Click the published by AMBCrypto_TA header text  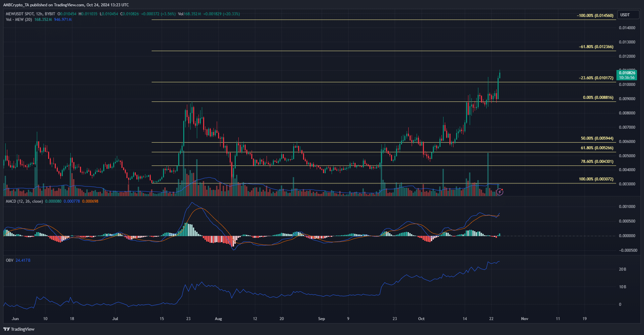[x=66, y=5]
